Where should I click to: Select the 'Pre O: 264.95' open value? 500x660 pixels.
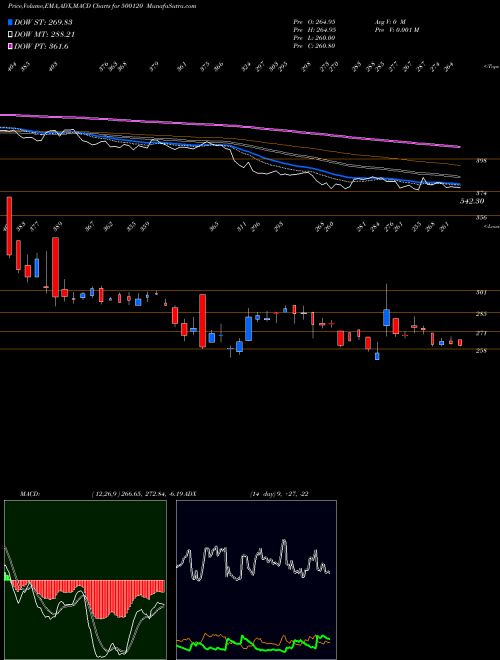coord(314,21)
